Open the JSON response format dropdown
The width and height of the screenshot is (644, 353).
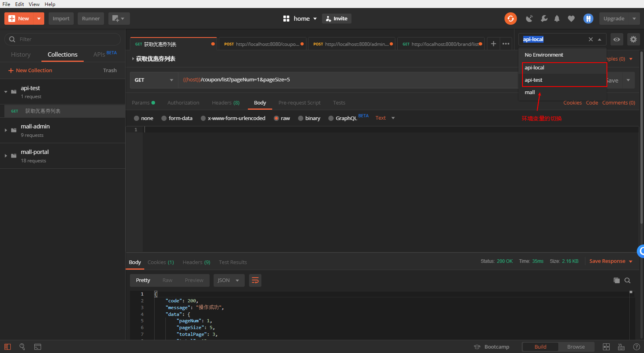[229, 280]
